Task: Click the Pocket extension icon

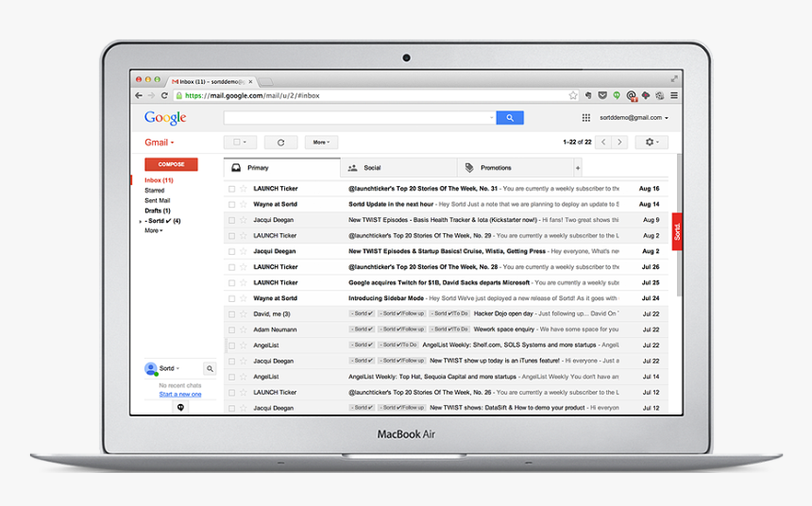Action: 602,95
